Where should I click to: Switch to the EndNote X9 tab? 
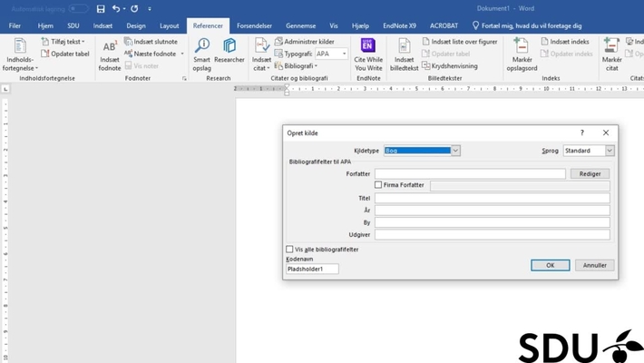399,26
